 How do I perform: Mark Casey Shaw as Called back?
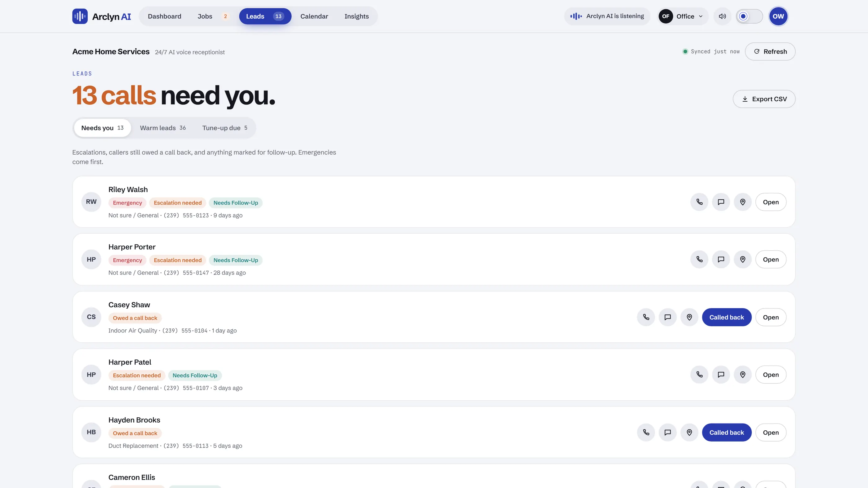(726, 317)
